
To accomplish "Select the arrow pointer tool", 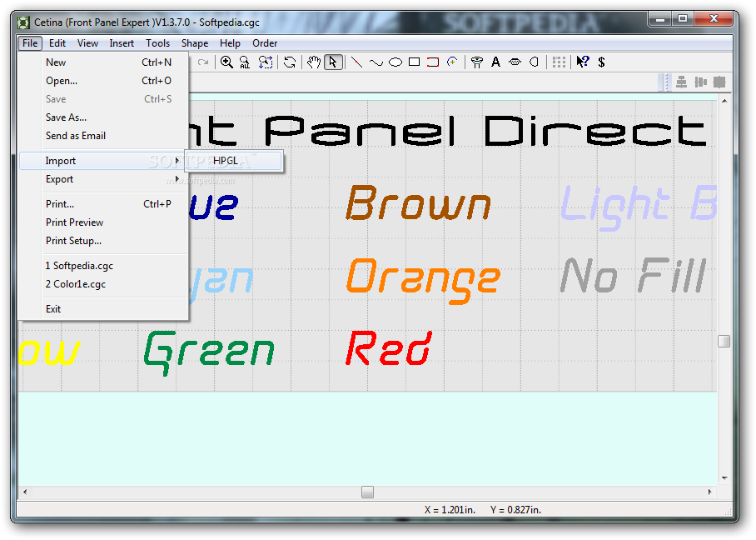I will click(x=333, y=62).
